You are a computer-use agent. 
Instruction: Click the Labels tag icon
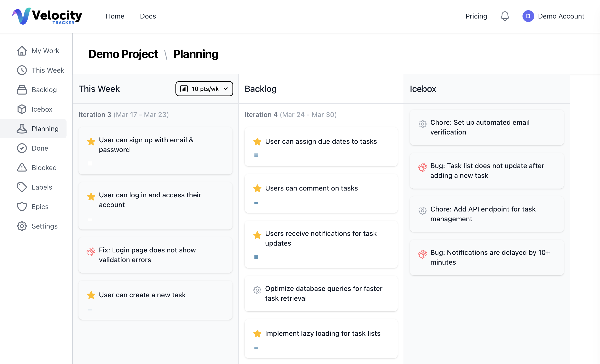click(22, 187)
